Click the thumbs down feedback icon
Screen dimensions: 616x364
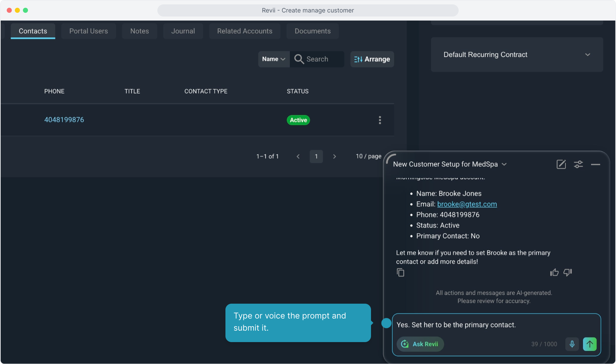pos(568,272)
